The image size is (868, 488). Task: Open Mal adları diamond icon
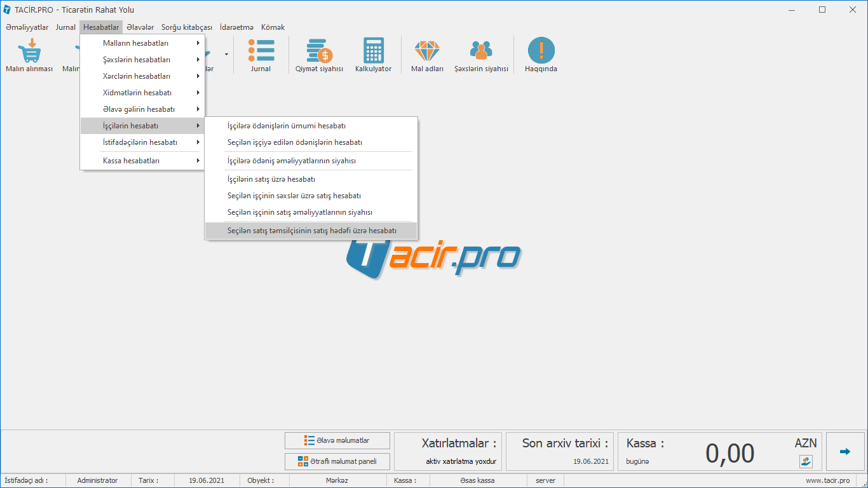pyautogui.click(x=427, y=51)
